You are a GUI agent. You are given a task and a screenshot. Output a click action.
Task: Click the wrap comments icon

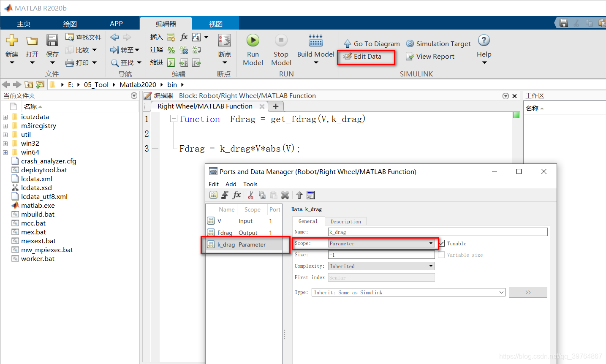click(196, 50)
